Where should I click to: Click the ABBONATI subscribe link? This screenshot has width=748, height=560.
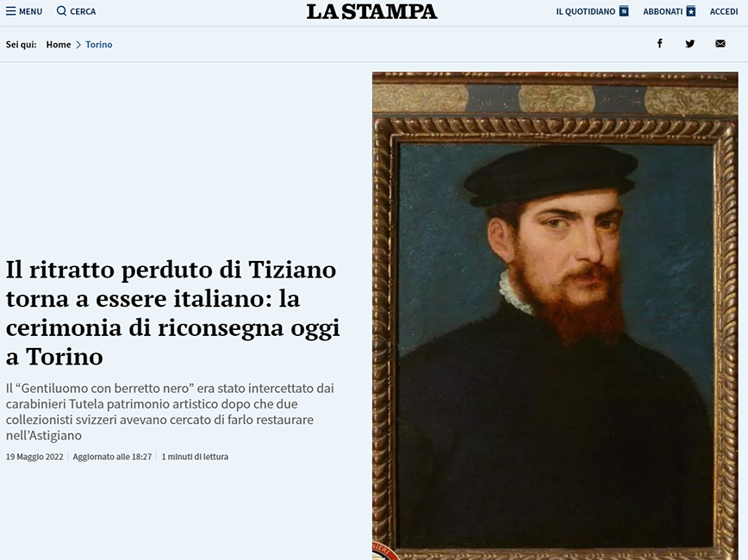663,11
